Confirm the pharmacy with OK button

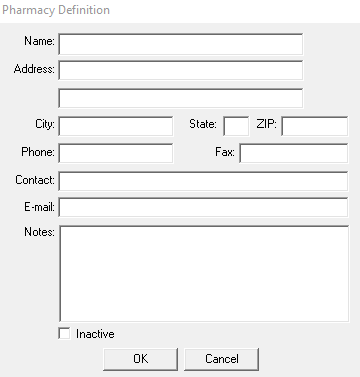coord(140,359)
